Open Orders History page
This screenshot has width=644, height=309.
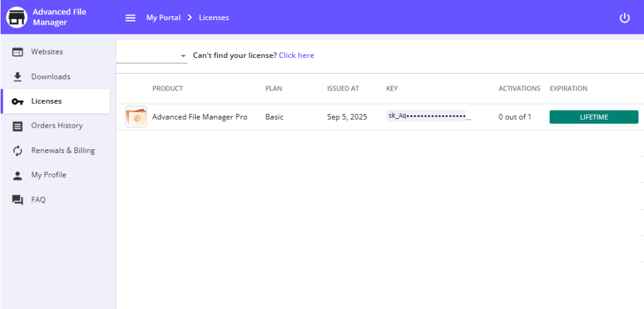tap(55, 126)
